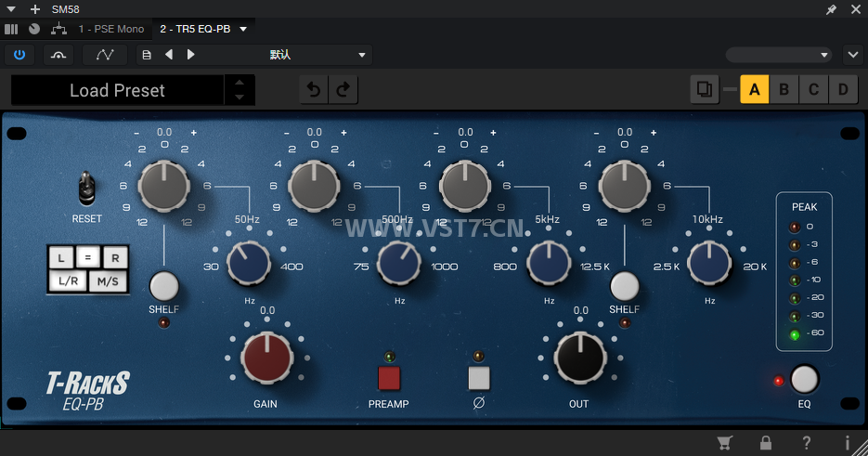The width and height of the screenshot is (868, 456).
Task: Click the 5kHz frequency knob
Action: coord(549,263)
